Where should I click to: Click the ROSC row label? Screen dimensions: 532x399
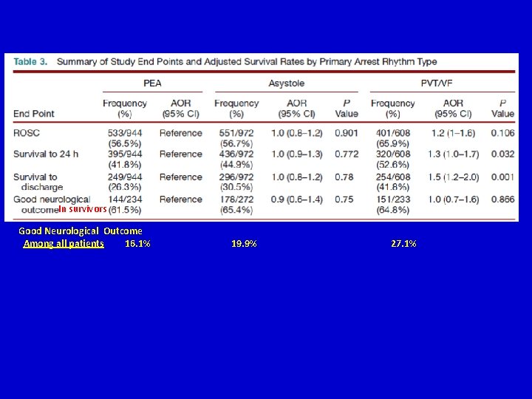[27, 133]
